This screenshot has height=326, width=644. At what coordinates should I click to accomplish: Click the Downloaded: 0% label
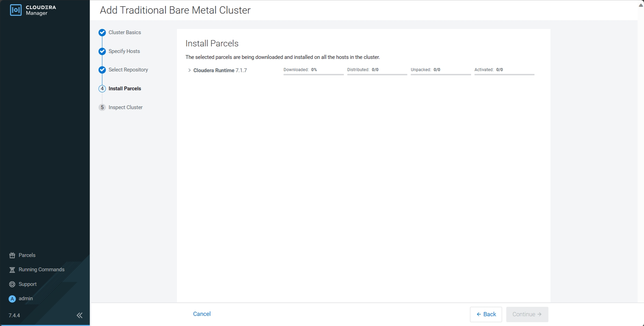click(300, 70)
